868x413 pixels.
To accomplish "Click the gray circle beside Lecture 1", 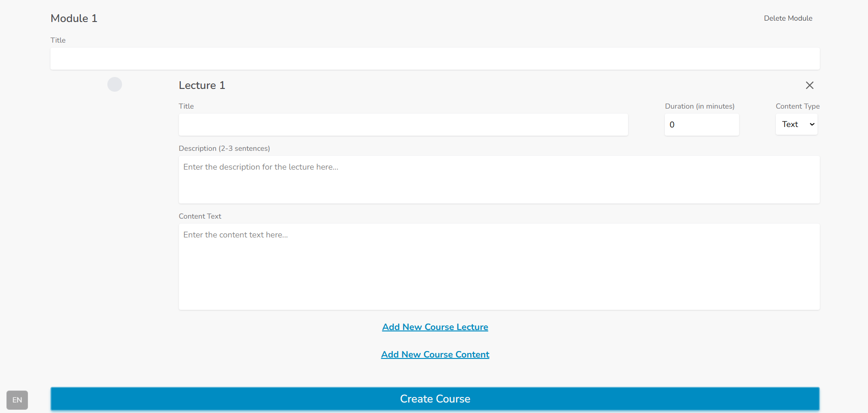I will click(x=115, y=84).
